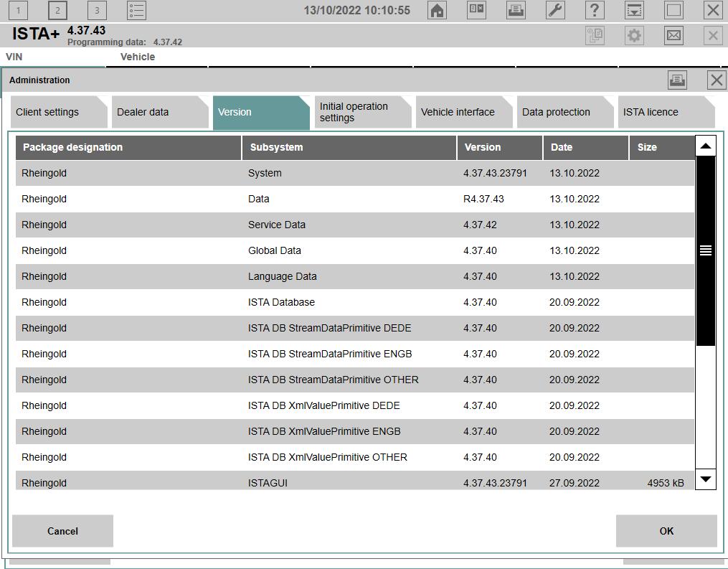Click the Package designation column header

coord(128,147)
